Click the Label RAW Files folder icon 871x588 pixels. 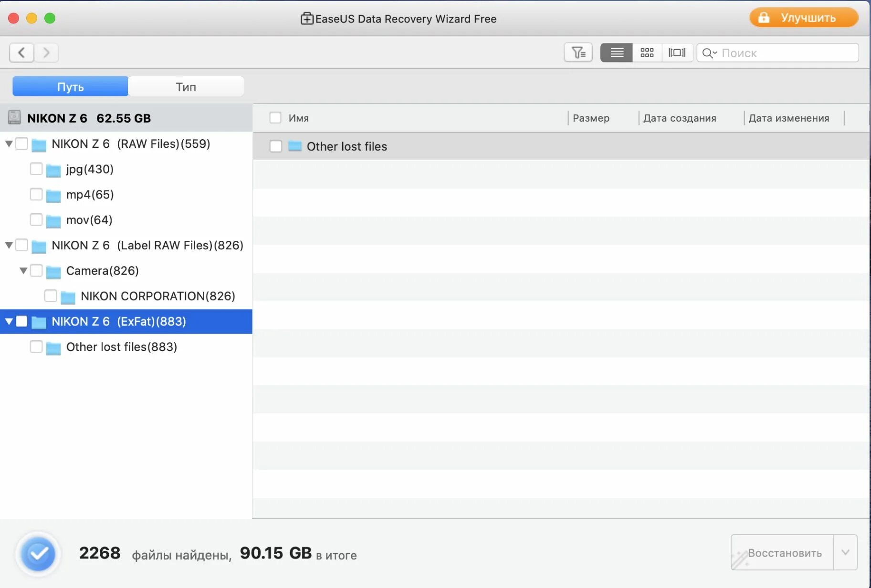point(39,246)
